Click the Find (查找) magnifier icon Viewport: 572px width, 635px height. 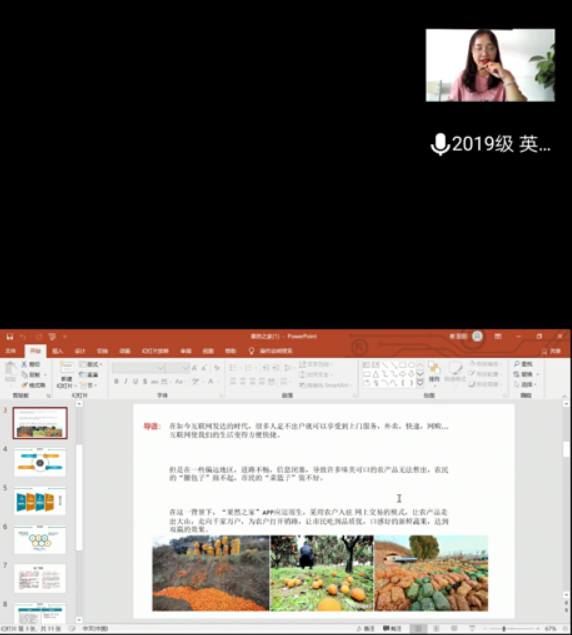coord(517,364)
